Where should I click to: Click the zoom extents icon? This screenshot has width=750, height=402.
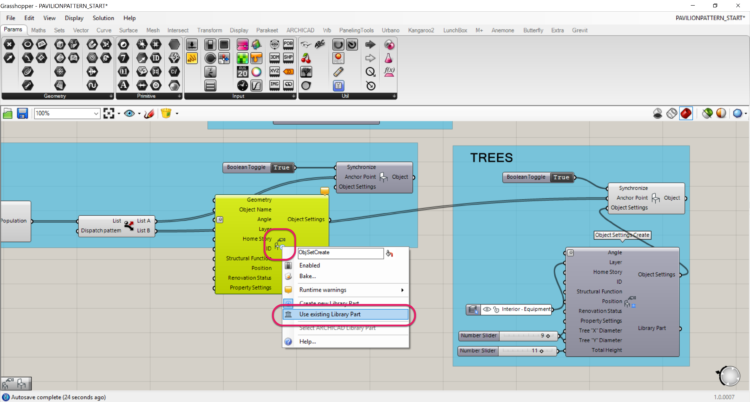point(109,113)
